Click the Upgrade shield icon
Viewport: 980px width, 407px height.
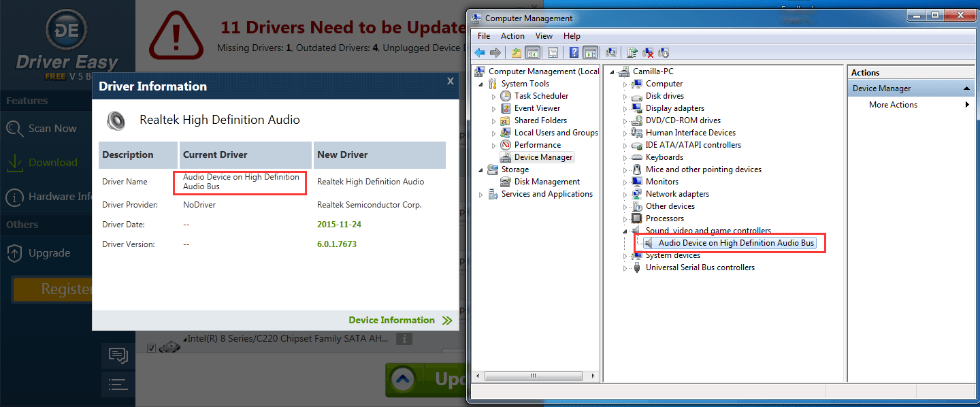(15, 253)
